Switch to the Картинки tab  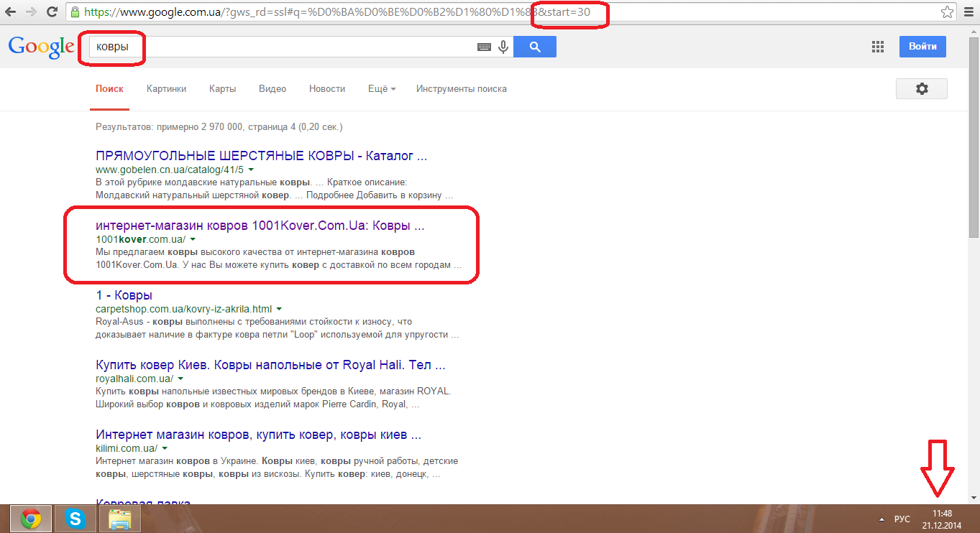166,89
